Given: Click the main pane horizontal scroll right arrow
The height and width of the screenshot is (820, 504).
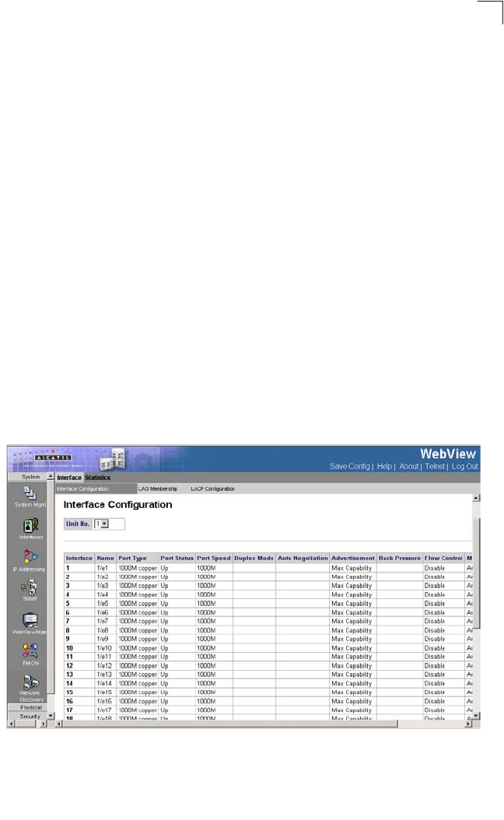Looking at the screenshot, I should [x=469, y=724].
